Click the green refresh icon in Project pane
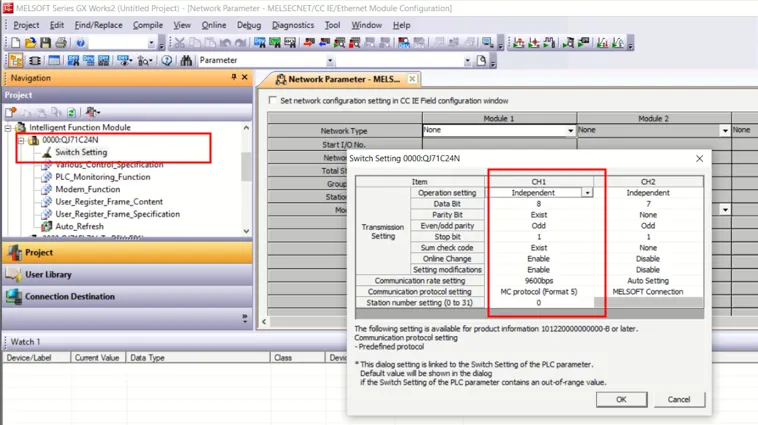This screenshot has height=425, width=758. point(71,112)
